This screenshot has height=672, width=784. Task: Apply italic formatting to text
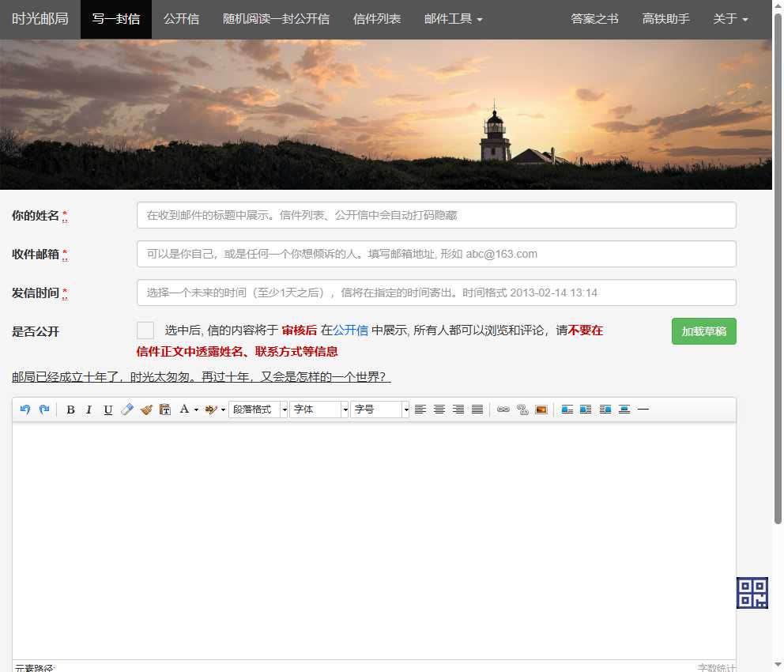[89, 410]
